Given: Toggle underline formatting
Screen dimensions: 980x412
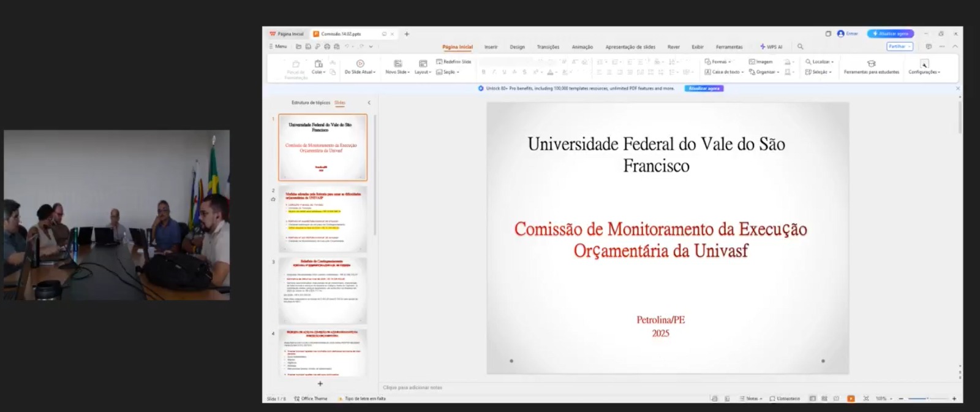Looking at the screenshot, I should [504, 72].
